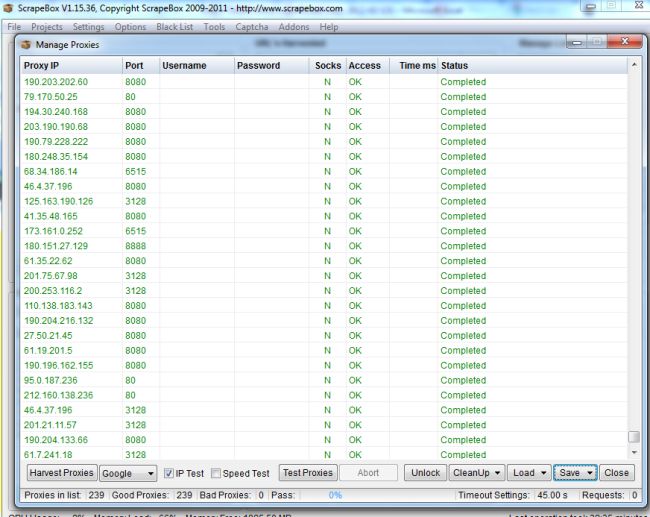Screen dimensions: 650x517
Task: Click the Unlock button
Action: tap(425, 473)
